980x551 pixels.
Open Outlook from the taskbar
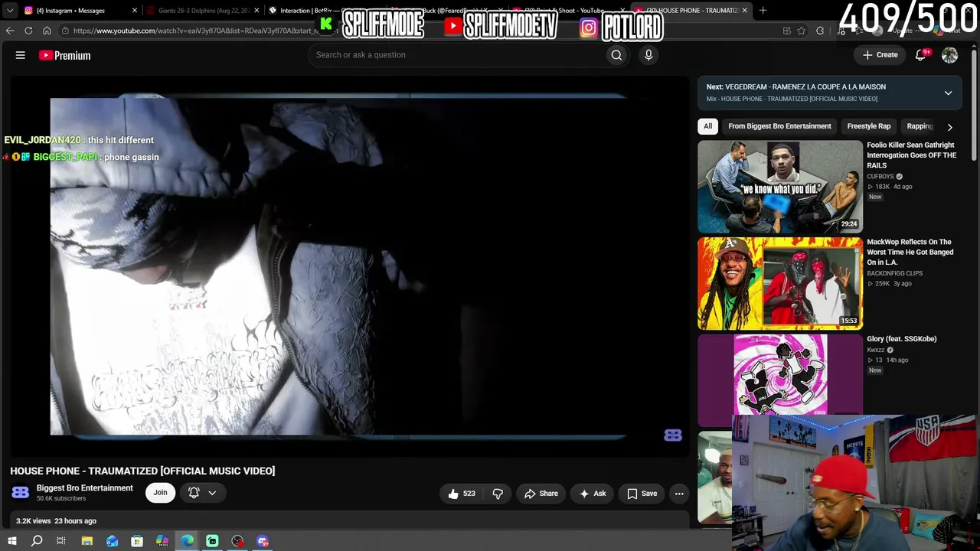coord(112,541)
